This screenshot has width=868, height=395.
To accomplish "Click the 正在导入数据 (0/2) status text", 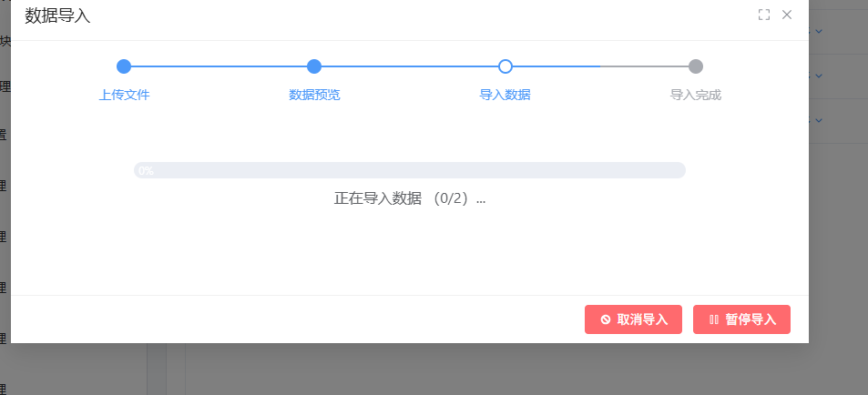I will tap(410, 198).
